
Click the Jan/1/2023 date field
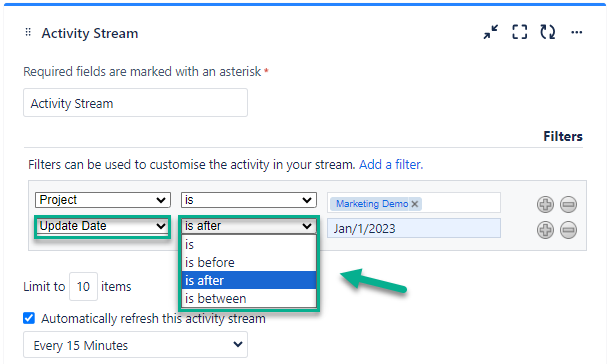(414, 228)
